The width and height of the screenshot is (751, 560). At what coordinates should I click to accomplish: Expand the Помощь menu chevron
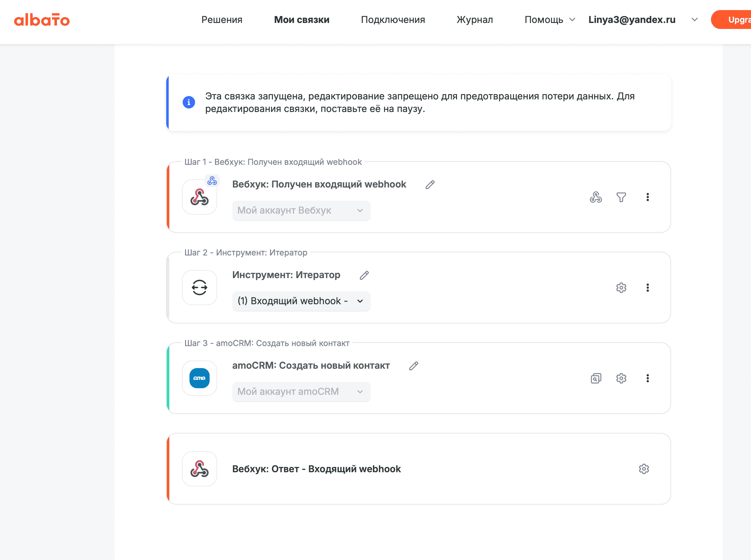tap(573, 20)
